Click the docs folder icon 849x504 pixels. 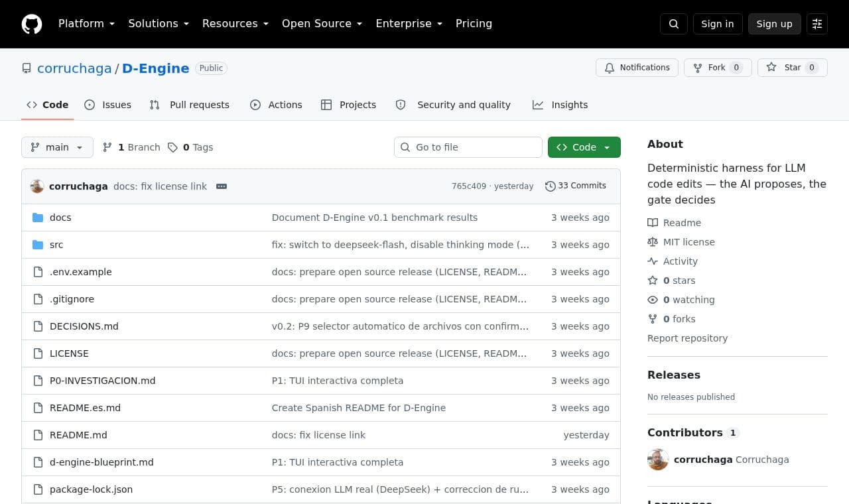(38, 218)
